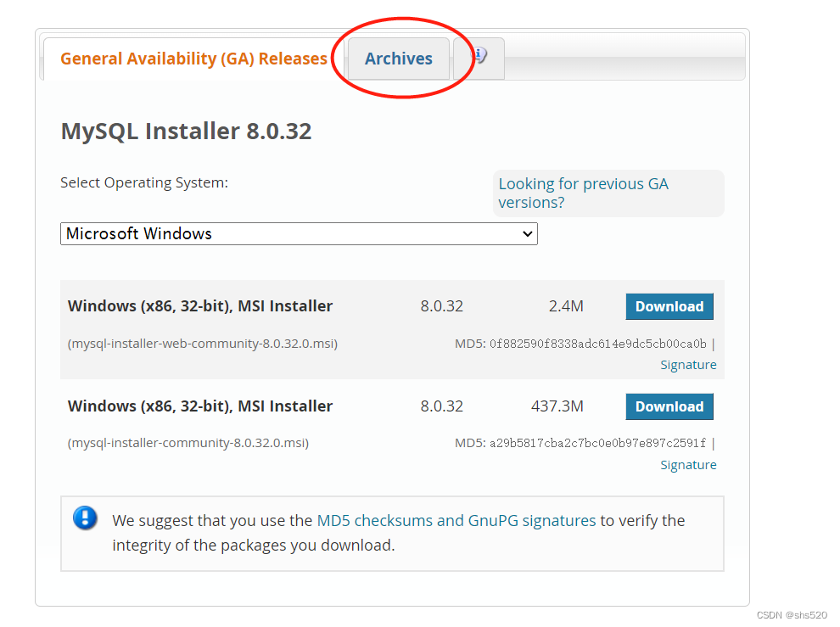Open Signature link for mysql-installer-community-8.0.32.0.msi

click(688, 465)
